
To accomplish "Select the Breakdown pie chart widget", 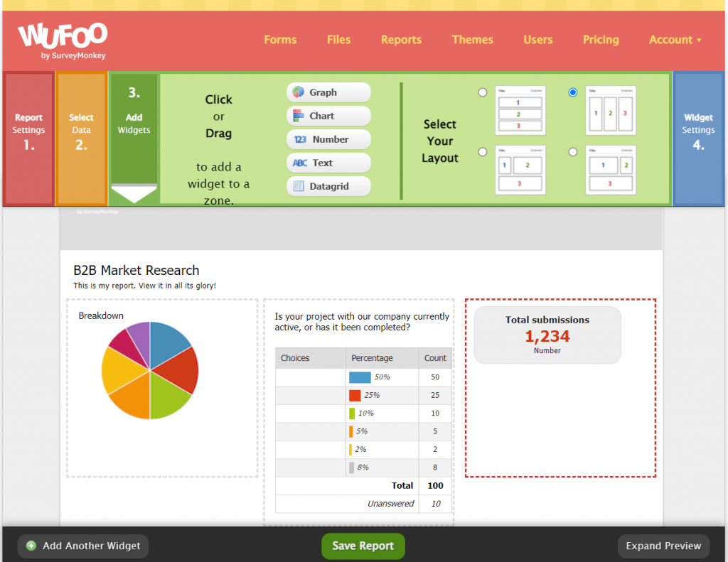I will point(149,370).
